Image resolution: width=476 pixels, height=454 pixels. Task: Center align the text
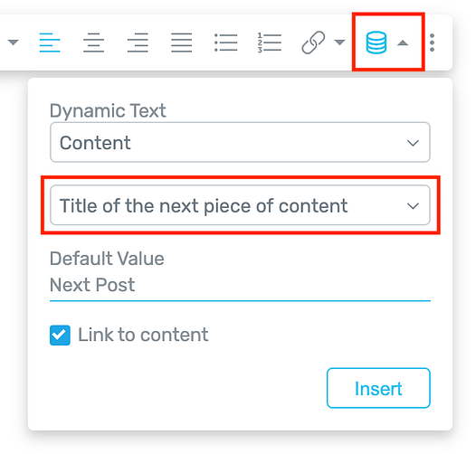pyautogui.click(x=93, y=43)
